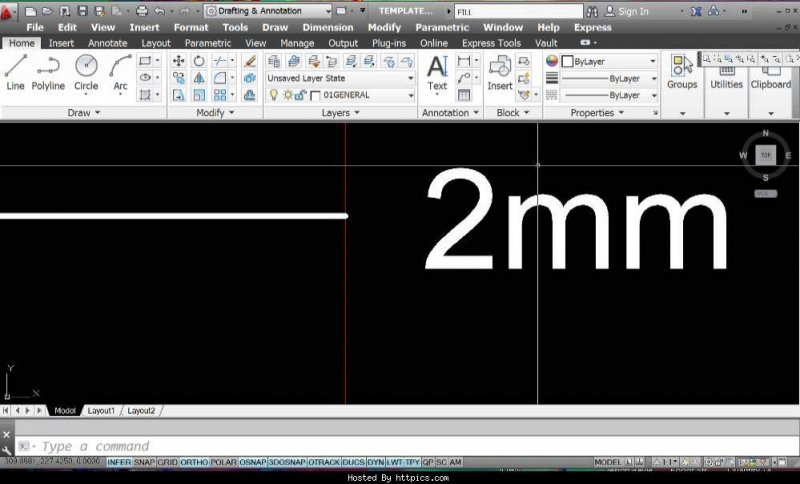Toggle layer on/off lightbulb for 01GENERAL

[274, 95]
